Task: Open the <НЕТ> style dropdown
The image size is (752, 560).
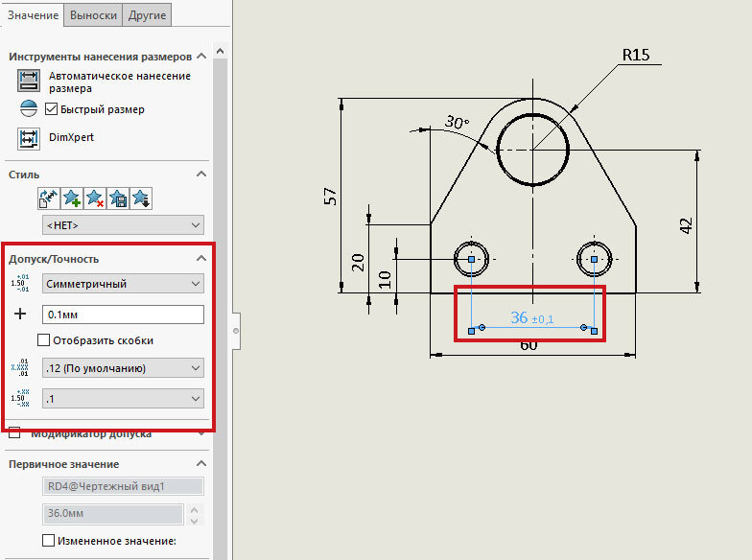Action: (x=123, y=224)
